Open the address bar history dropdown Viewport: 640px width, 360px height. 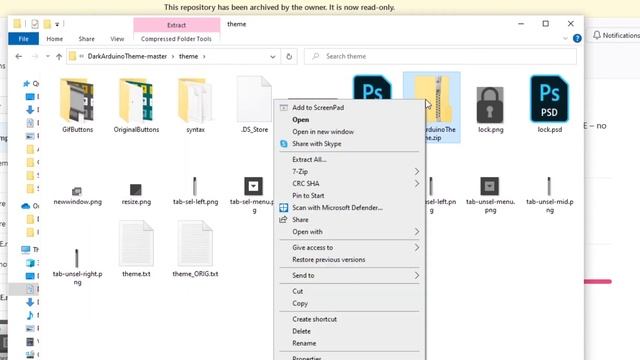click(x=273, y=57)
